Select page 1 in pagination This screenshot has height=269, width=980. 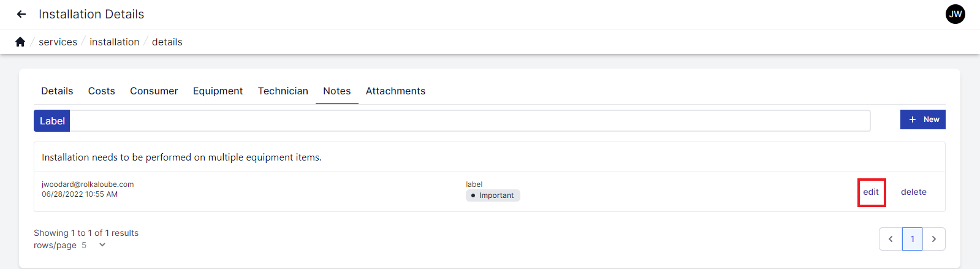point(912,239)
